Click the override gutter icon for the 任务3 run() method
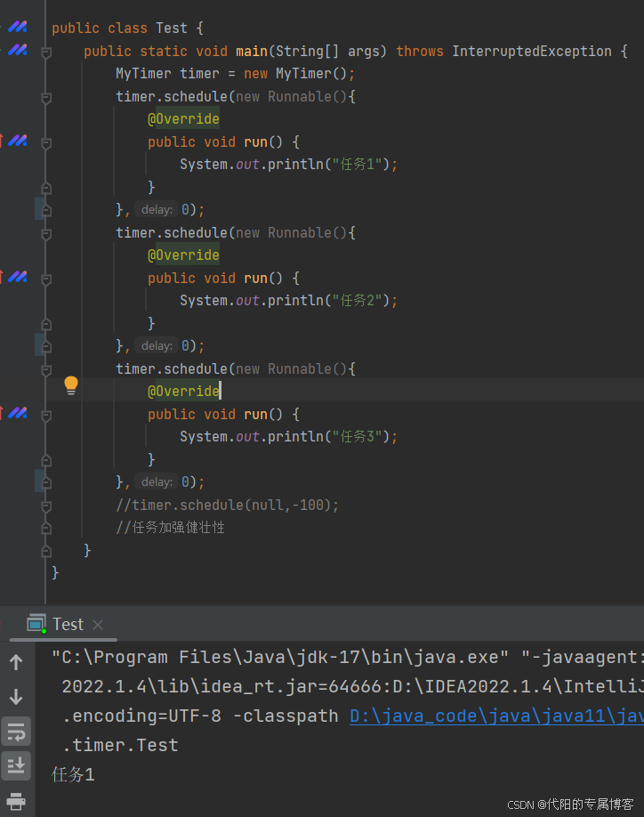The image size is (644, 817). pos(17,413)
